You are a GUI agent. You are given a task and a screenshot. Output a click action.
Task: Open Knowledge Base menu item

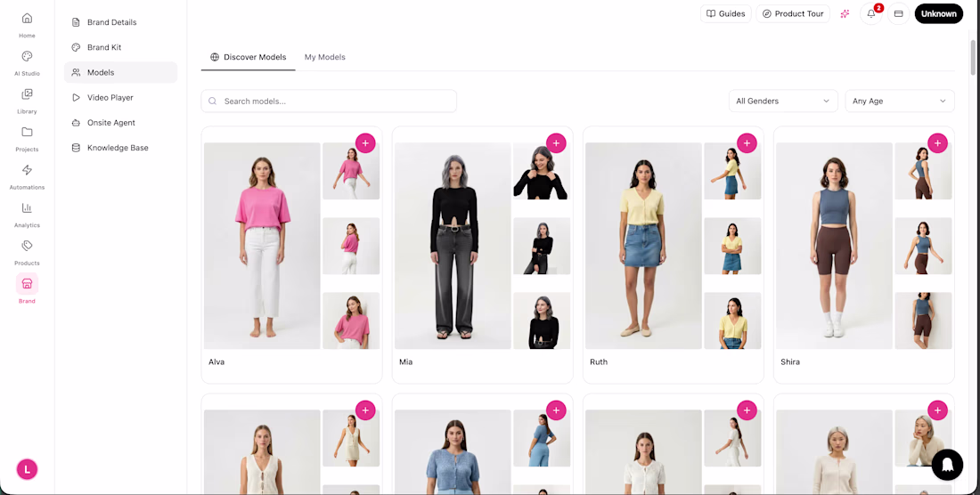[x=120, y=148]
